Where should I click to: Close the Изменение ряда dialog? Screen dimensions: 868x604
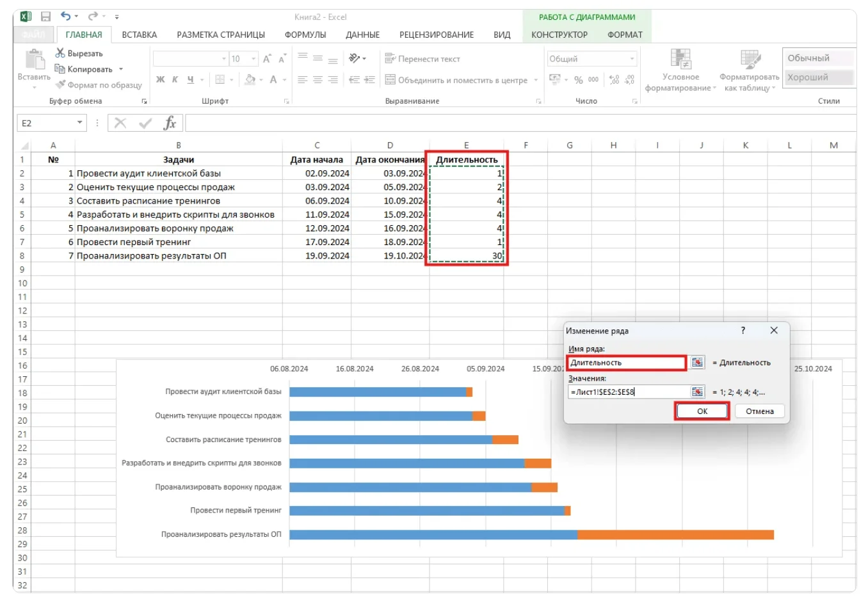(x=774, y=330)
